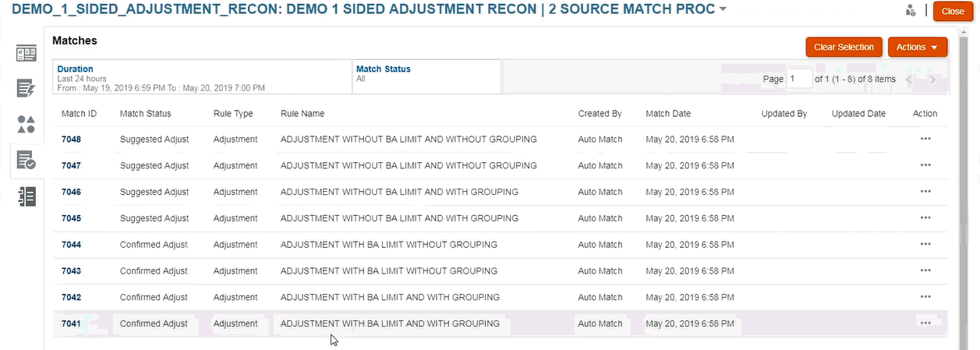The height and width of the screenshot is (350, 980).
Task: Click the Rule Name column header
Action: pyautogui.click(x=302, y=114)
